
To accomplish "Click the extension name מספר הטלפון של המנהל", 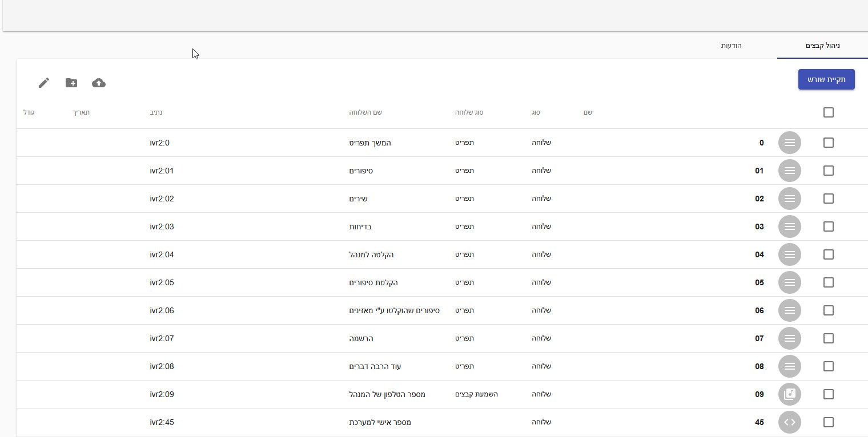I will click(387, 394).
